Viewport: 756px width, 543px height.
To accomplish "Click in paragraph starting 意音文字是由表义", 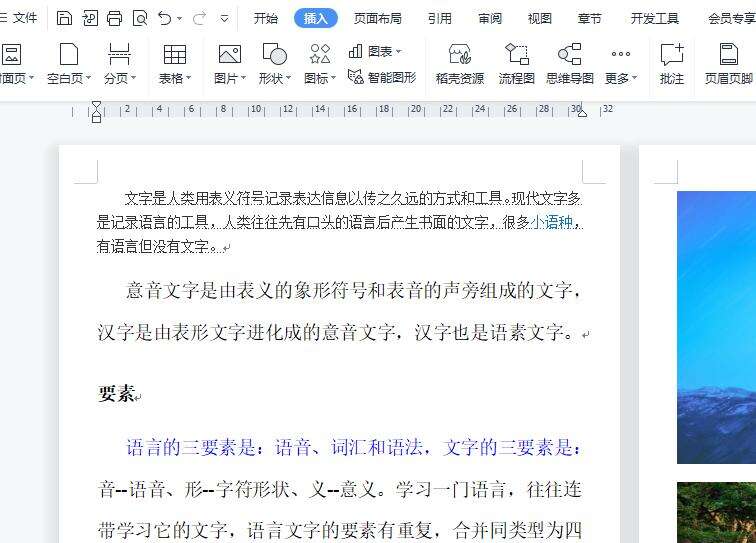I will pyautogui.click(x=352, y=291).
